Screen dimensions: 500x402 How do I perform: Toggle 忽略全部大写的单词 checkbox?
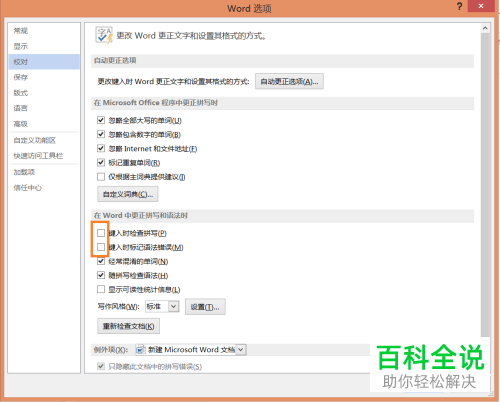click(x=101, y=120)
